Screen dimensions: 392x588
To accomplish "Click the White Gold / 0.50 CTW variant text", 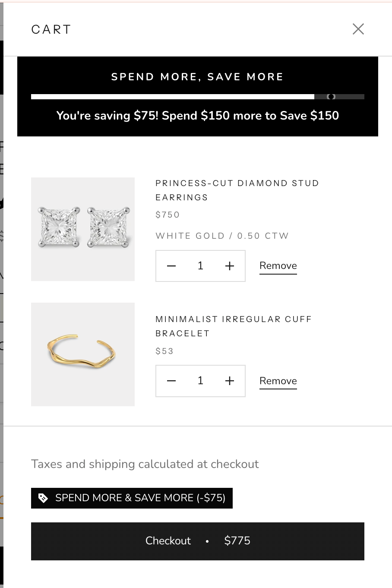I will tap(222, 236).
